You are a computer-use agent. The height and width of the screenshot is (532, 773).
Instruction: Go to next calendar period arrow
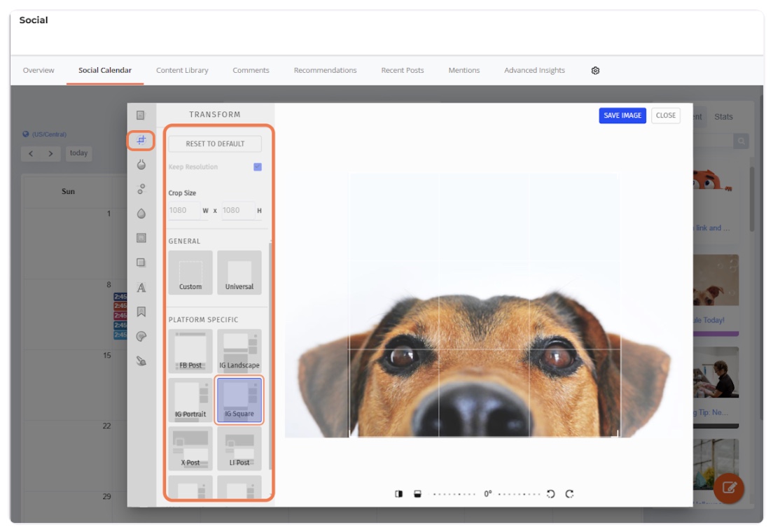tap(50, 153)
